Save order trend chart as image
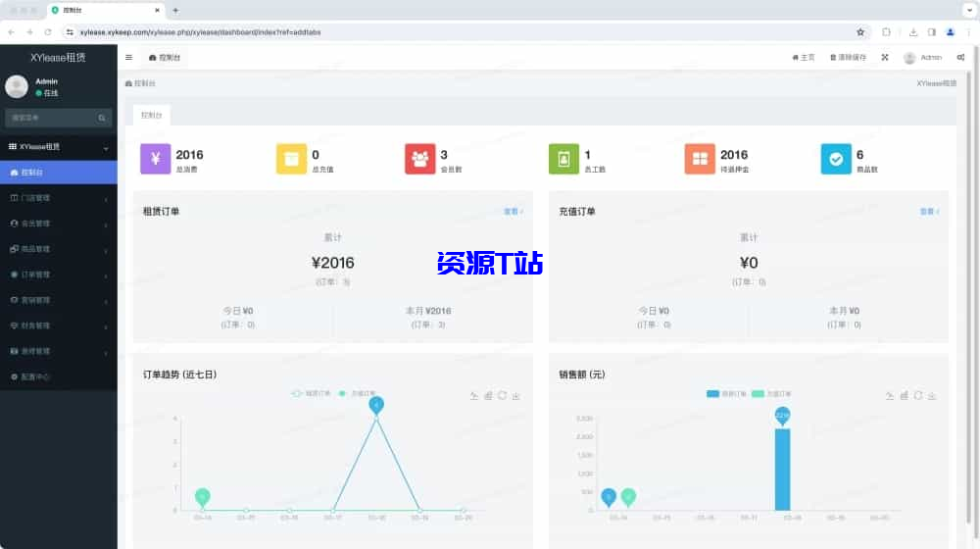980x549 pixels. [516, 396]
